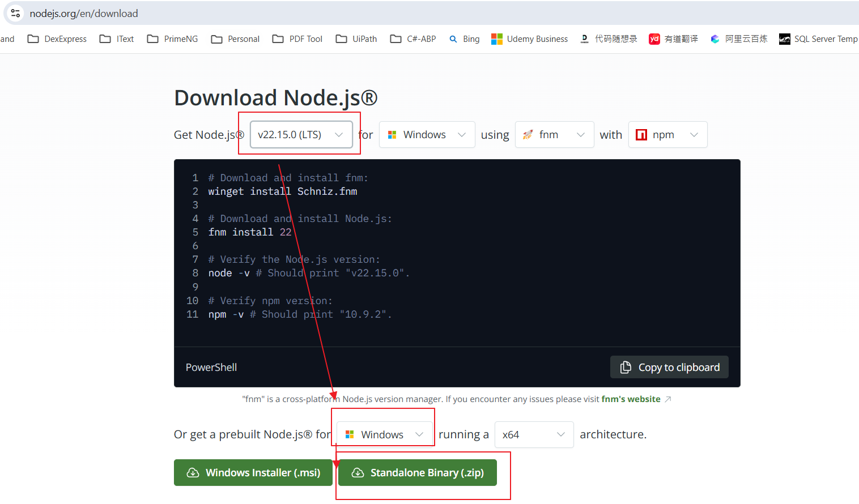This screenshot has height=504, width=859.
Task: Click the clipboard icon in Copy button
Action: click(x=626, y=367)
